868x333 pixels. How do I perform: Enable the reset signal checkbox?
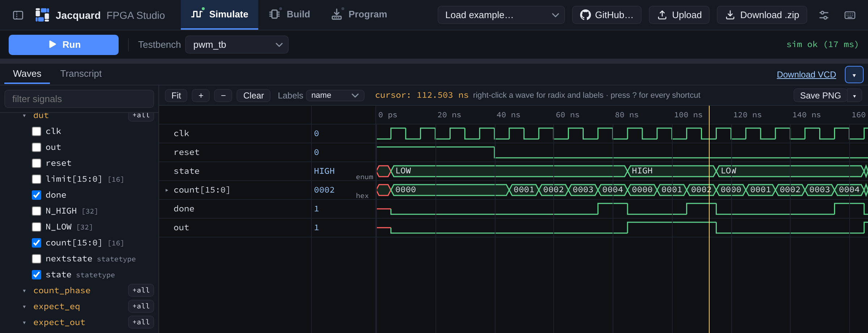[37, 163]
